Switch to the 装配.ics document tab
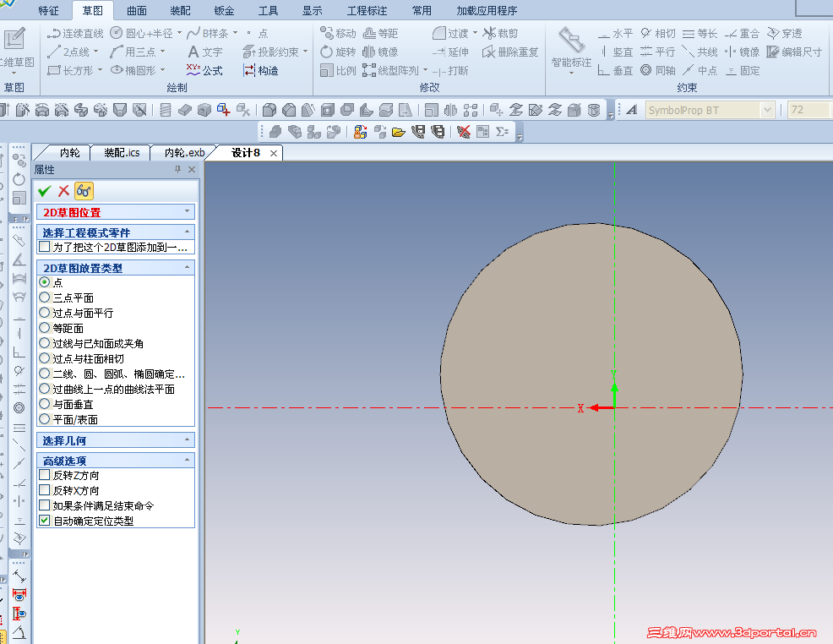833x644 pixels. click(x=122, y=153)
